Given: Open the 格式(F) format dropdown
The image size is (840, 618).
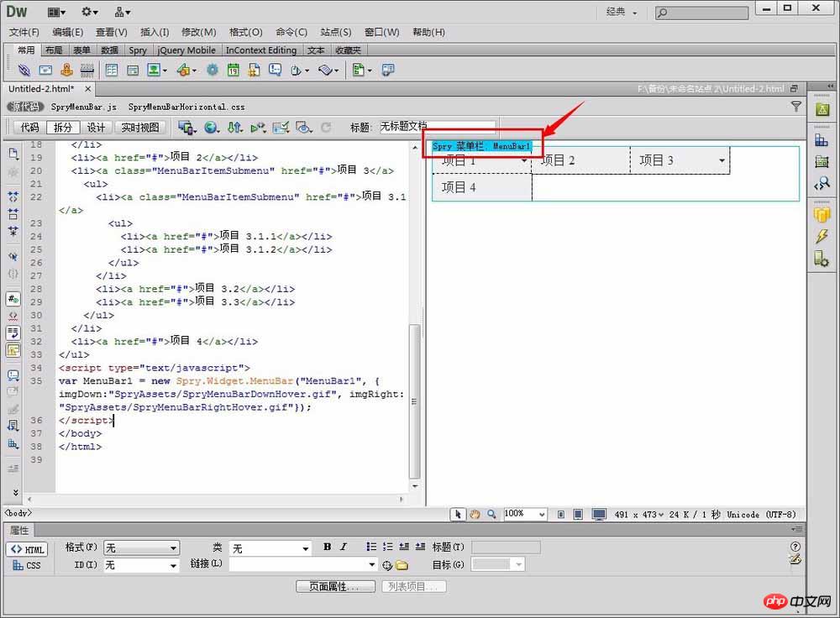Looking at the screenshot, I should tap(141, 547).
